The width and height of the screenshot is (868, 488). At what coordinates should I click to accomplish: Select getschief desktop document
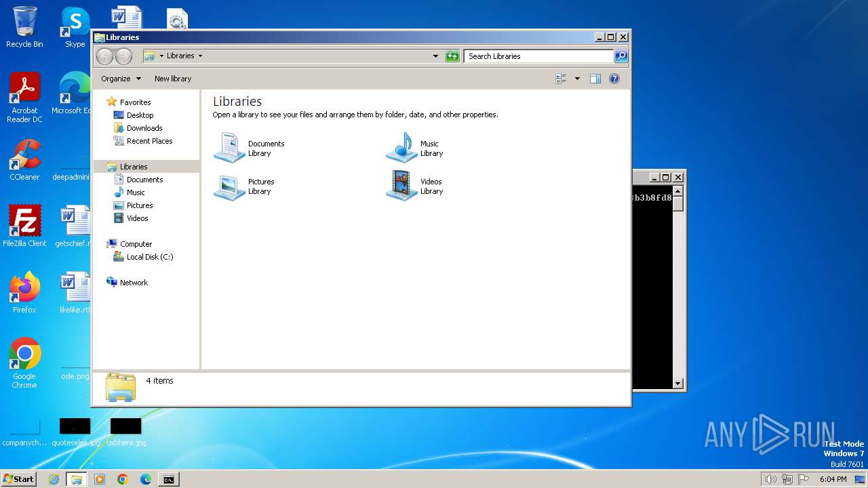point(73,226)
